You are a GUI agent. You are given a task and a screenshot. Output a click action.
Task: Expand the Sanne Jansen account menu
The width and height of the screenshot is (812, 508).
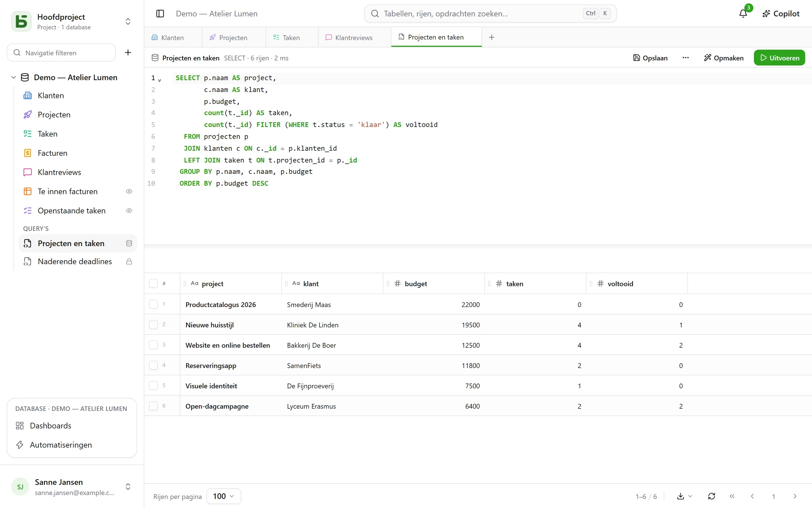pos(128,487)
